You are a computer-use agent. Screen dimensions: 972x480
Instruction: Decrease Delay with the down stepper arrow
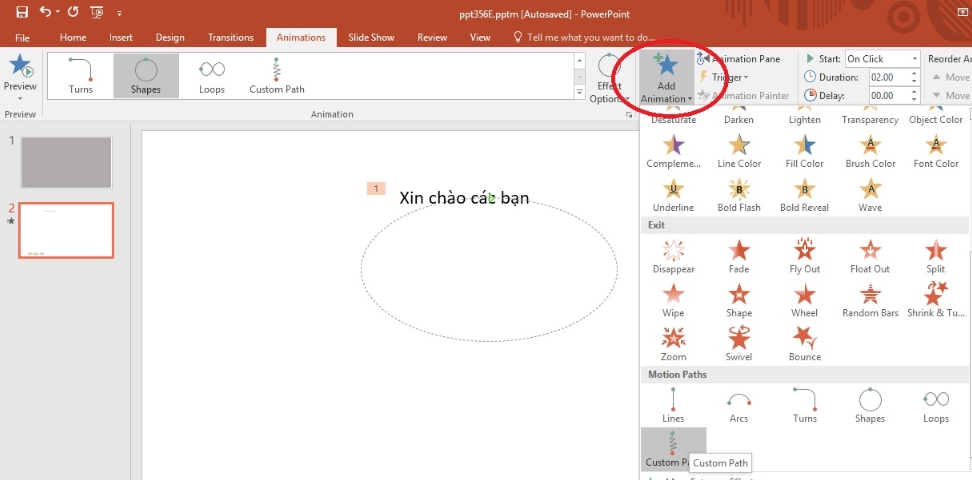coord(914,99)
